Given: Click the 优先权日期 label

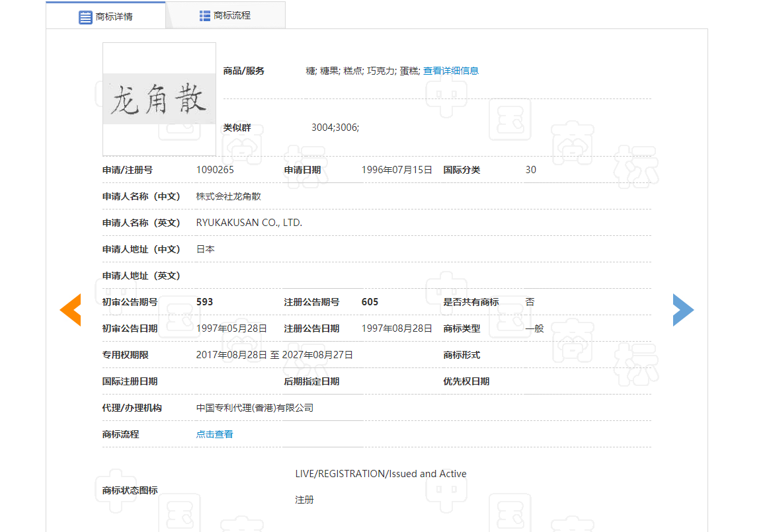Looking at the screenshot, I should point(466,381).
